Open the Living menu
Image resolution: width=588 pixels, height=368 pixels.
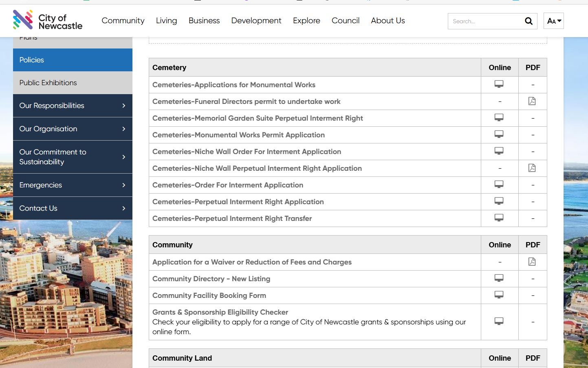tap(166, 20)
